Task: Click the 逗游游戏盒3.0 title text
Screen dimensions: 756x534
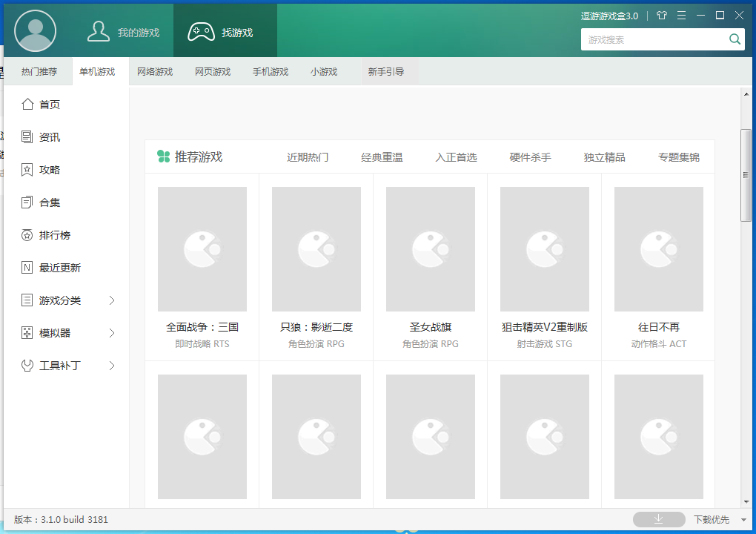Action: coord(609,16)
